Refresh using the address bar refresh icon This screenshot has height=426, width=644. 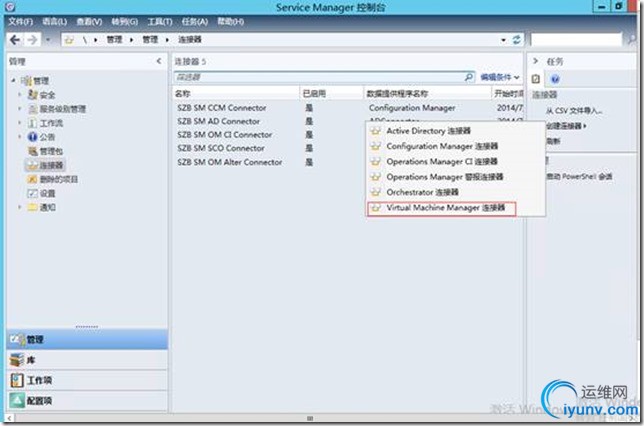[x=516, y=39]
